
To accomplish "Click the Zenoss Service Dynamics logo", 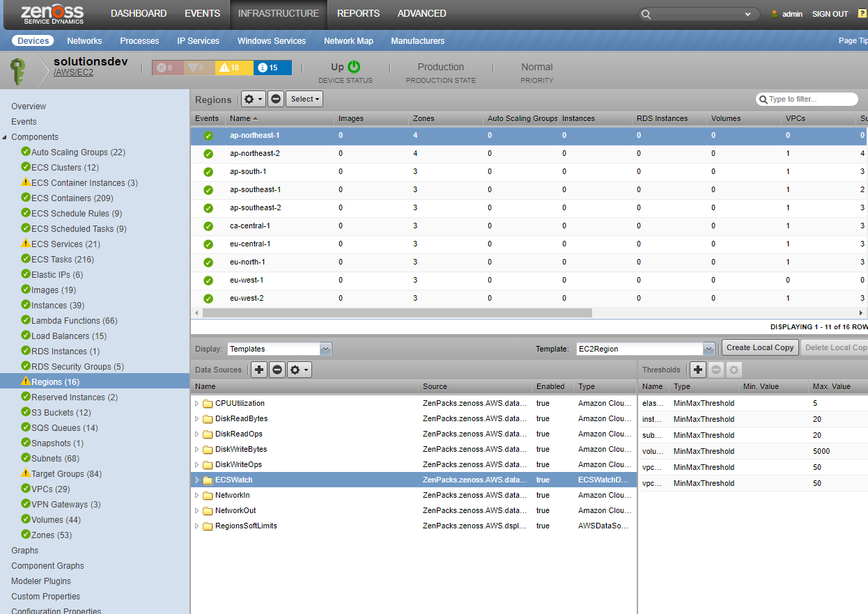I will pyautogui.click(x=52, y=15).
